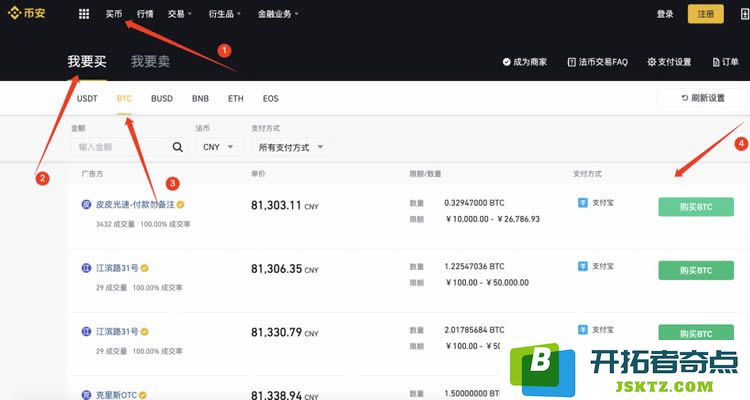The image size is (750, 400).
Task: Open the 买币 menu
Action: (x=114, y=14)
